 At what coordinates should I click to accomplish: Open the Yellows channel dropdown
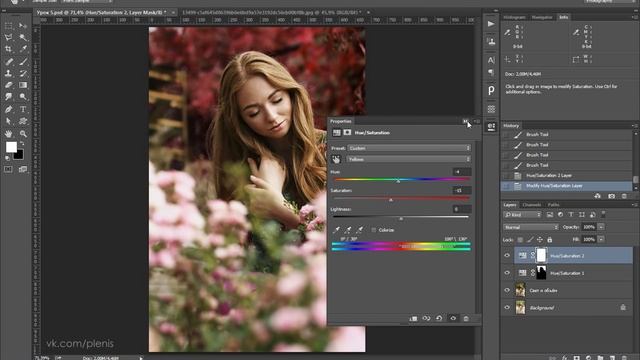pos(409,159)
